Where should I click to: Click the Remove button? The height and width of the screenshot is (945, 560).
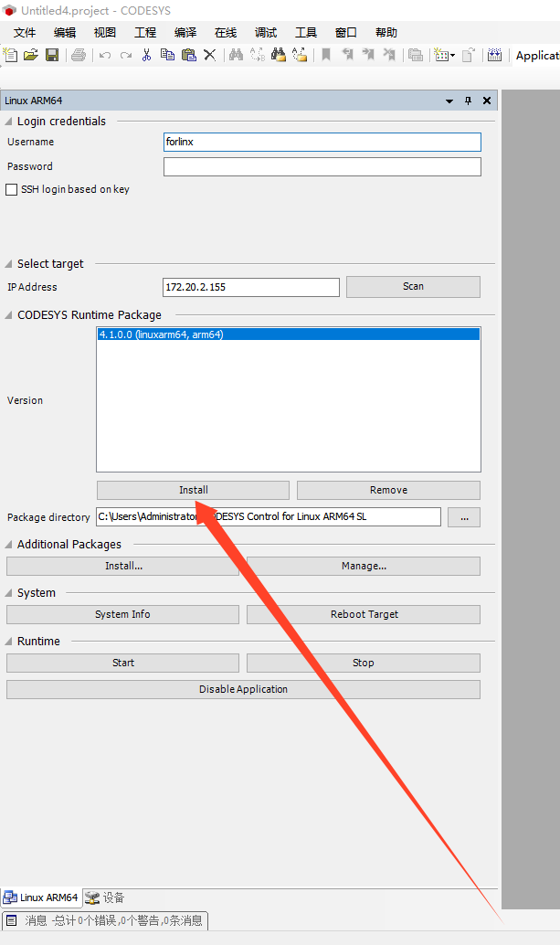click(388, 490)
